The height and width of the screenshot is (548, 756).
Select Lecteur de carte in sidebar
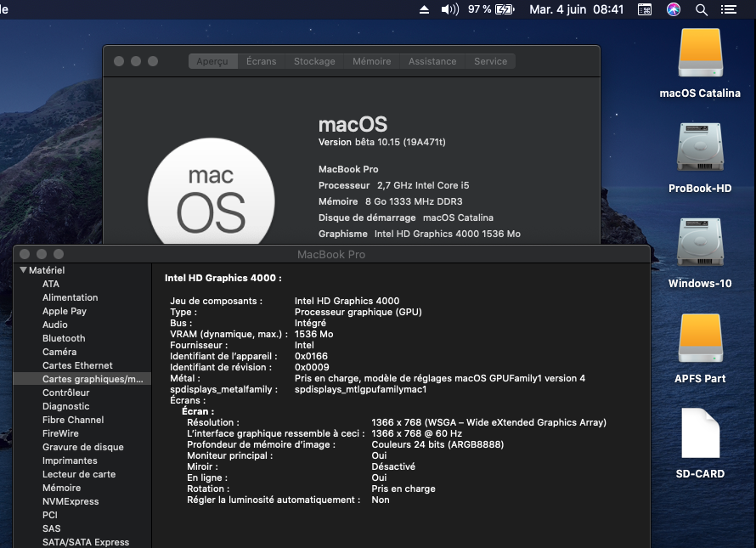pyautogui.click(x=79, y=474)
